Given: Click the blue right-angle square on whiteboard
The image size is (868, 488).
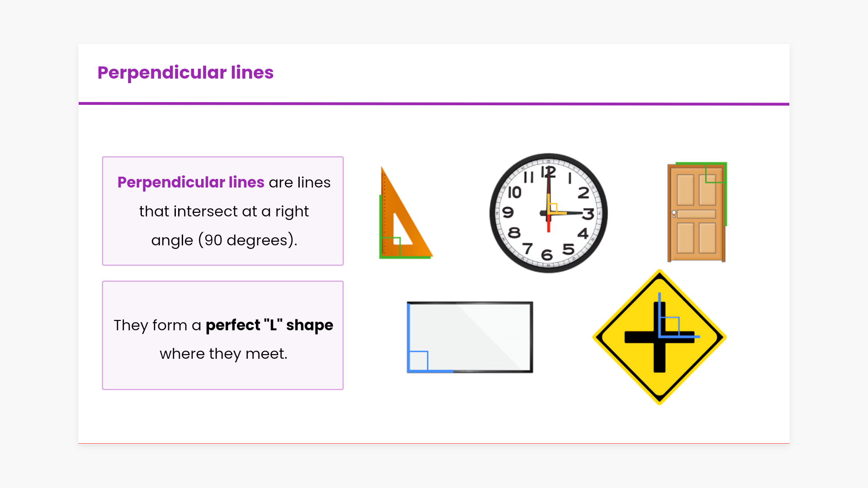Looking at the screenshot, I should [x=418, y=361].
